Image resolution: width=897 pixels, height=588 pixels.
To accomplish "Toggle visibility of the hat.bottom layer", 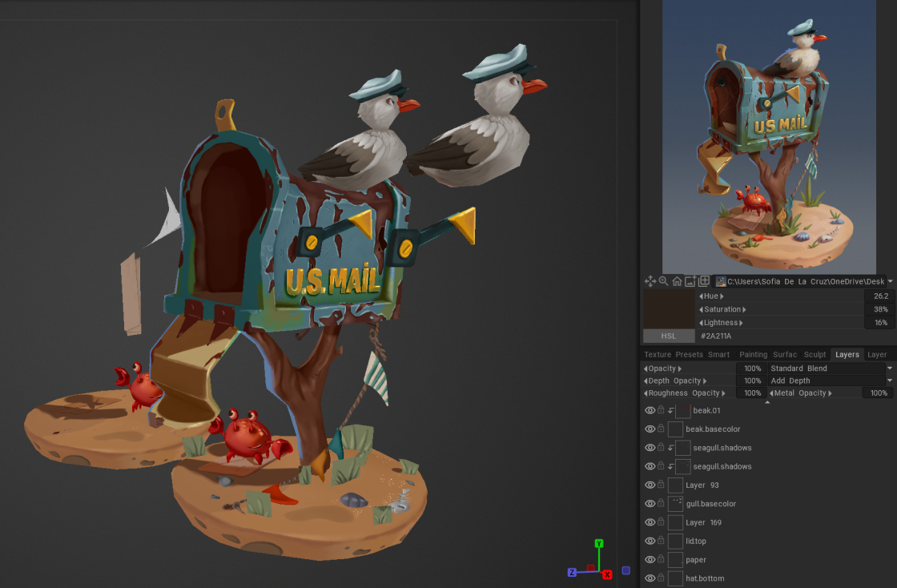I will [x=650, y=578].
